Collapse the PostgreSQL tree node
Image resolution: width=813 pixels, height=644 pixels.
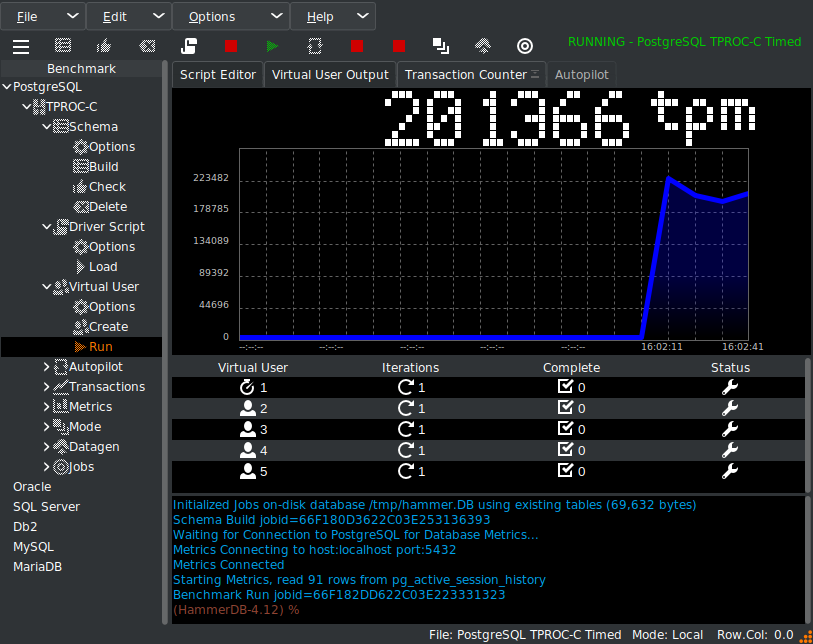(7, 87)
